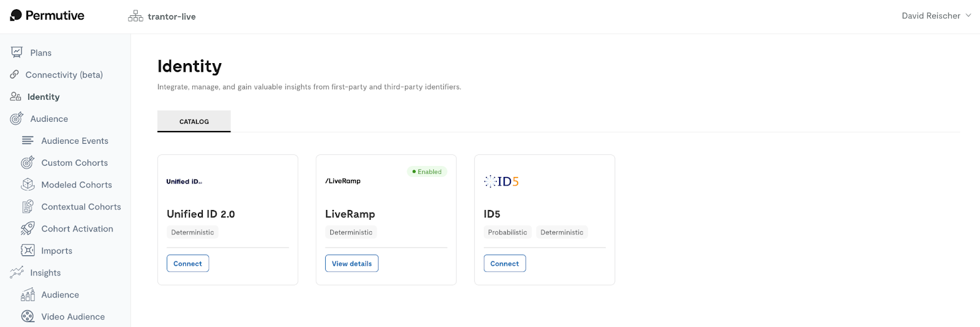Open the Imports icon
Screen dimensions: 980x327
pyautogui.click(x=28, y=250)
